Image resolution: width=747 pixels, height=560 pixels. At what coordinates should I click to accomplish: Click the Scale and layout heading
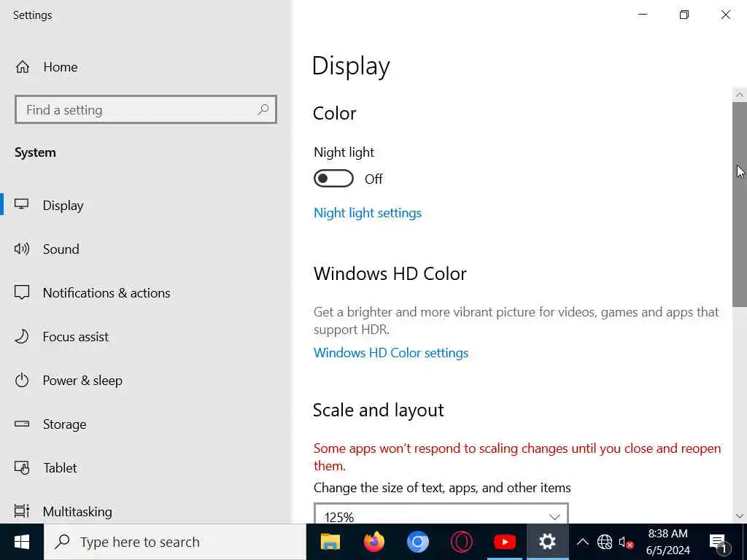point(379,410)
